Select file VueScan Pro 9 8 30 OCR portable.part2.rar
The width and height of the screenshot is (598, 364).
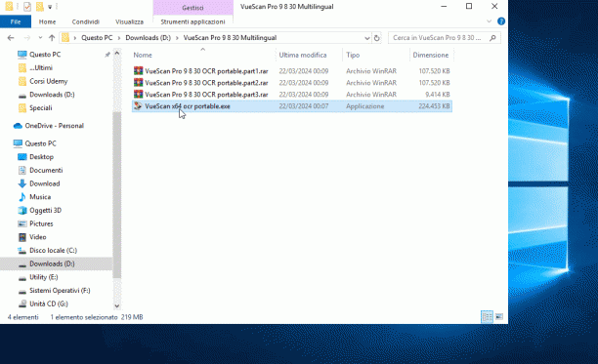tap(206, 83)
